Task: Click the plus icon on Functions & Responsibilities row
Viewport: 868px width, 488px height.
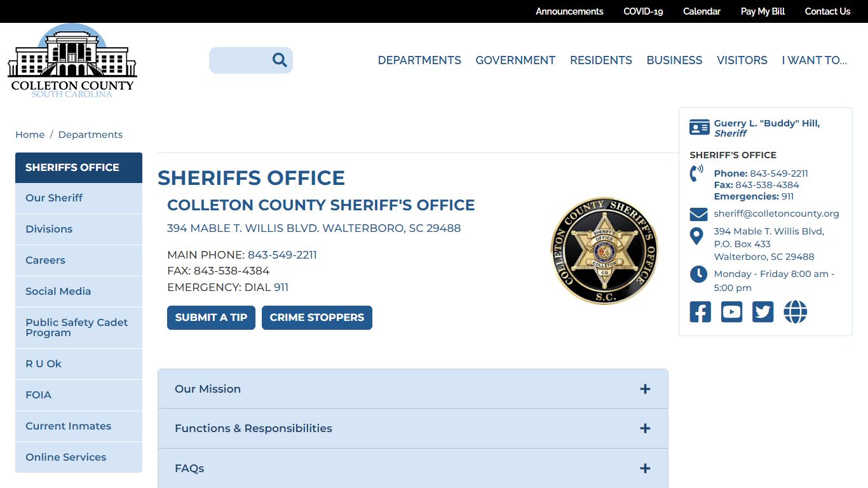Action: pyautogui.click(x=645, y=428)
